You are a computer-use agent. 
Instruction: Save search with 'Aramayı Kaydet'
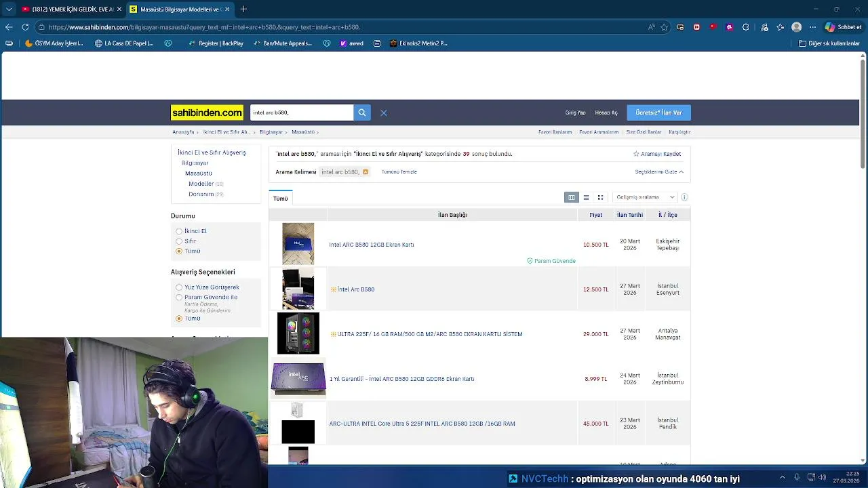[x=657, y=155]
